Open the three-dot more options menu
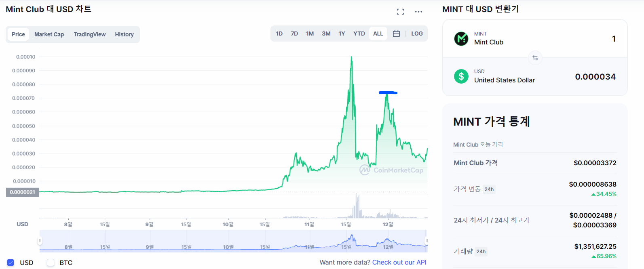This screenshot has width=644, height=269. tap(418, 12)
